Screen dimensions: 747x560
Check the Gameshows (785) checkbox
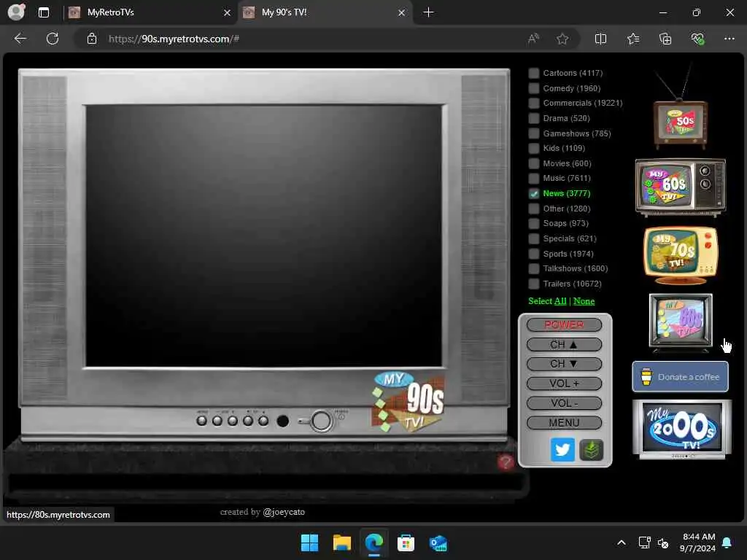533,133
